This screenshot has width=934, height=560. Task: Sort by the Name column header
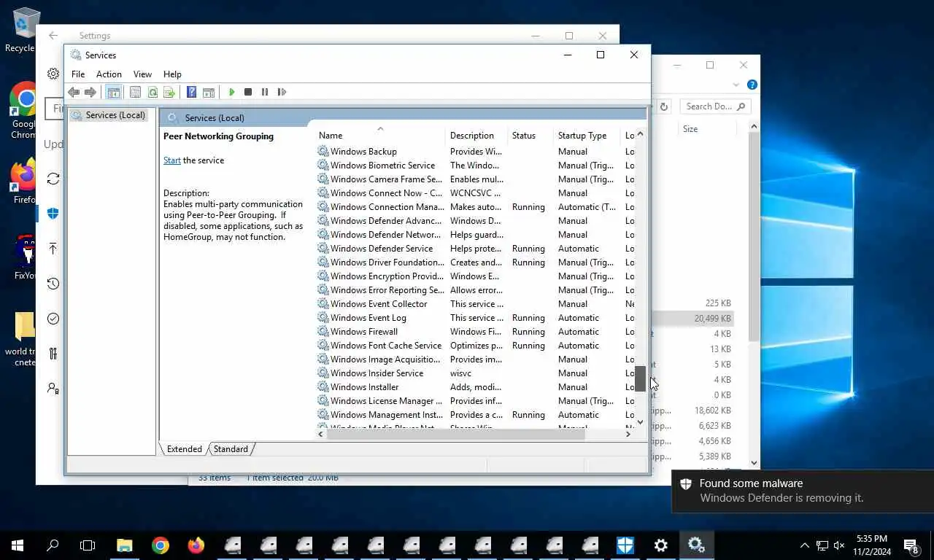(380, 136)
